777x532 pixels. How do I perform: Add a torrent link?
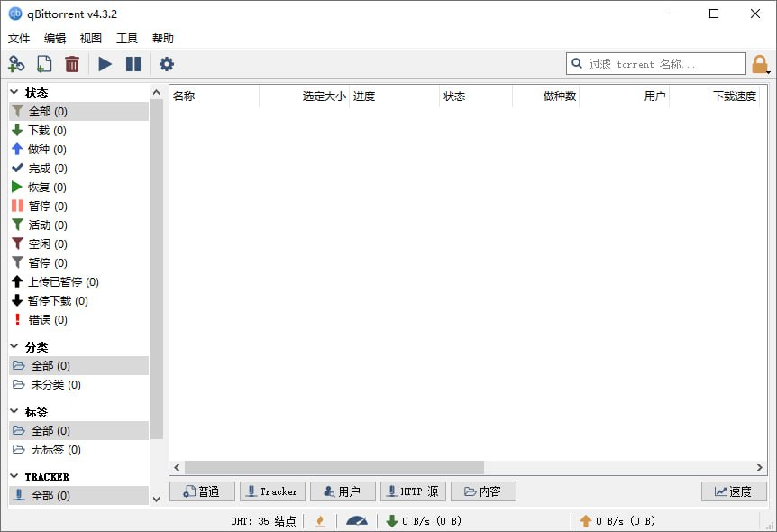click(16, 64)
